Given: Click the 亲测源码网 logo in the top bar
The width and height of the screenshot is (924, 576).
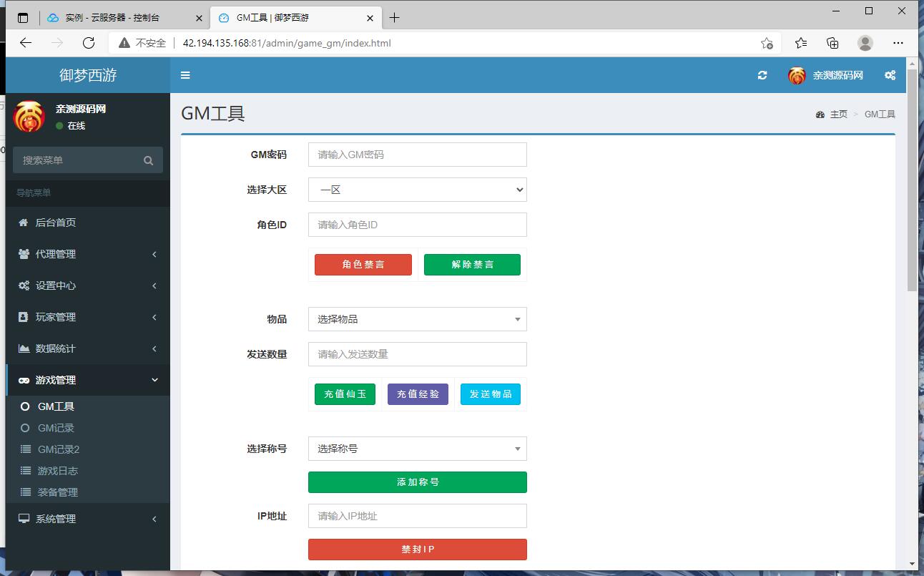Looking at the screenshot, I should click(x=822, y=74).
